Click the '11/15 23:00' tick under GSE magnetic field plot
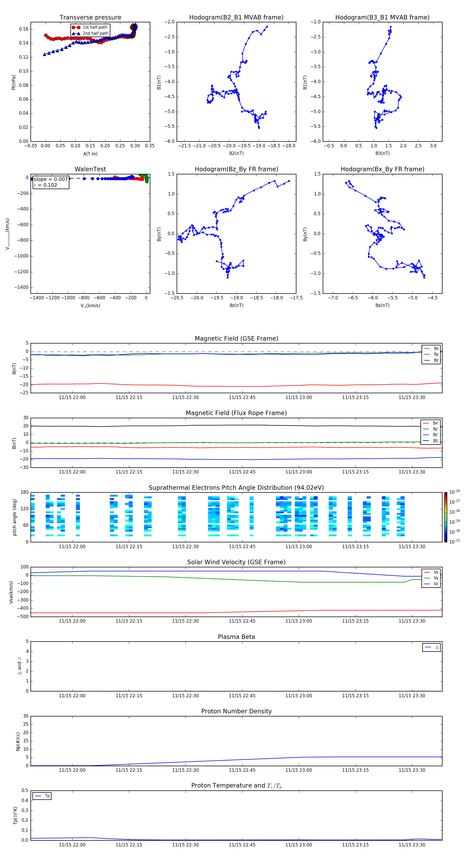This screenshot has width=473, height=868. coord(299,397)
